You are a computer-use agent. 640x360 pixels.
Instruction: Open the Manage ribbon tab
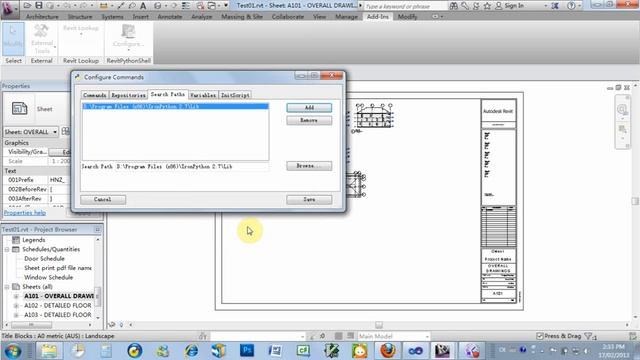tap(346, 17)
